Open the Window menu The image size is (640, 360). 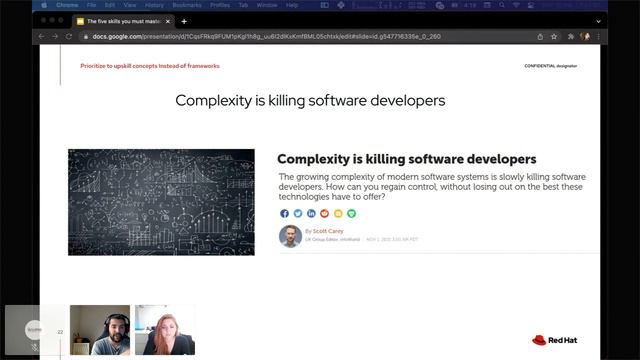[x=267, y=5]
